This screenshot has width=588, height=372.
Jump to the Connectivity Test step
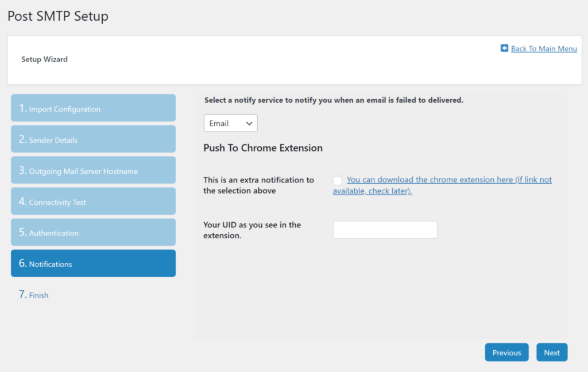click(93, 201)
